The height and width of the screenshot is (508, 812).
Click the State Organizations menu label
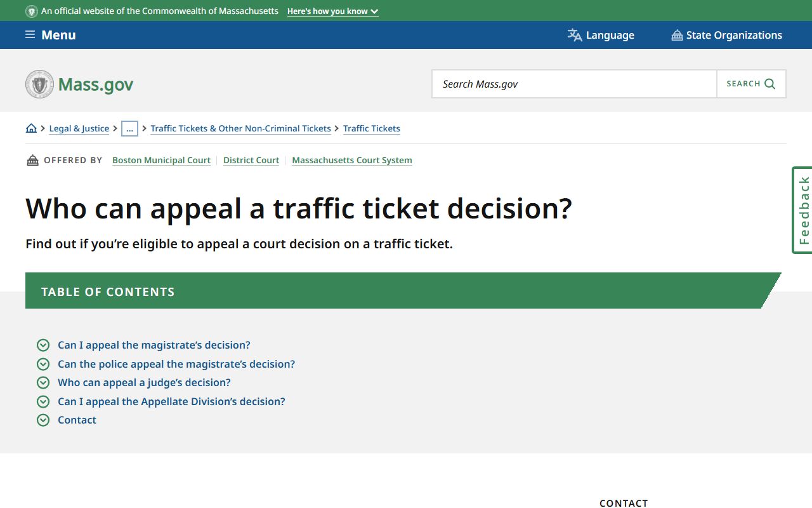(734, 35)
